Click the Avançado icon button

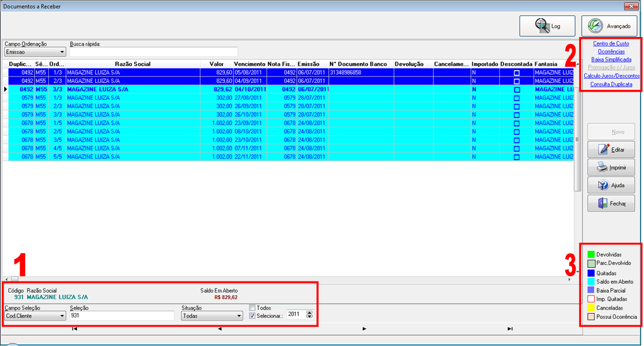point(609,26)
